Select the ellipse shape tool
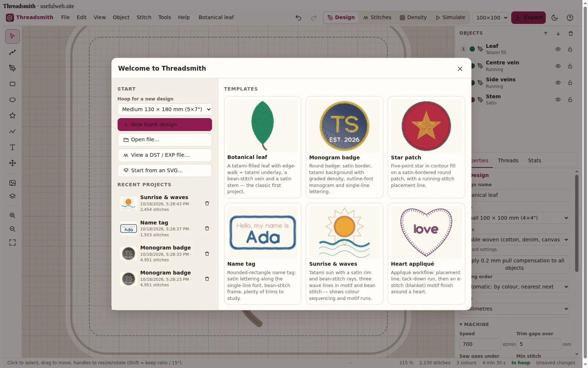The height and width of the screenshot is (368, 588). point(12,100)
